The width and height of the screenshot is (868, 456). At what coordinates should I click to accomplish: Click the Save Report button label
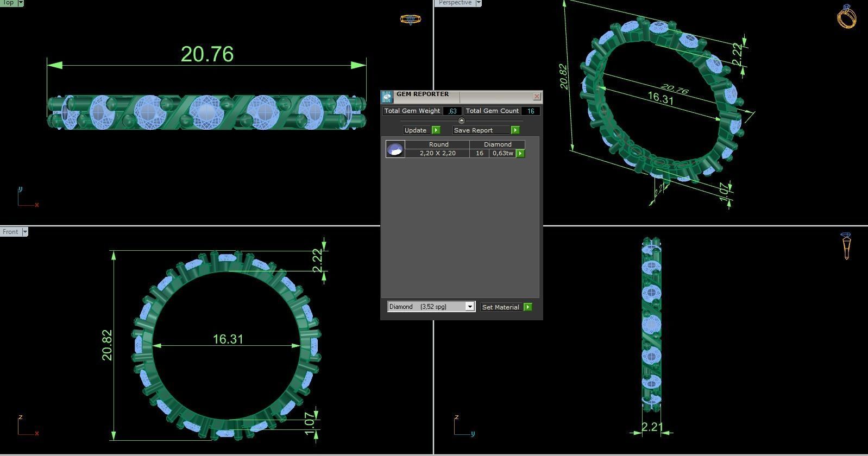coord(482,130)
